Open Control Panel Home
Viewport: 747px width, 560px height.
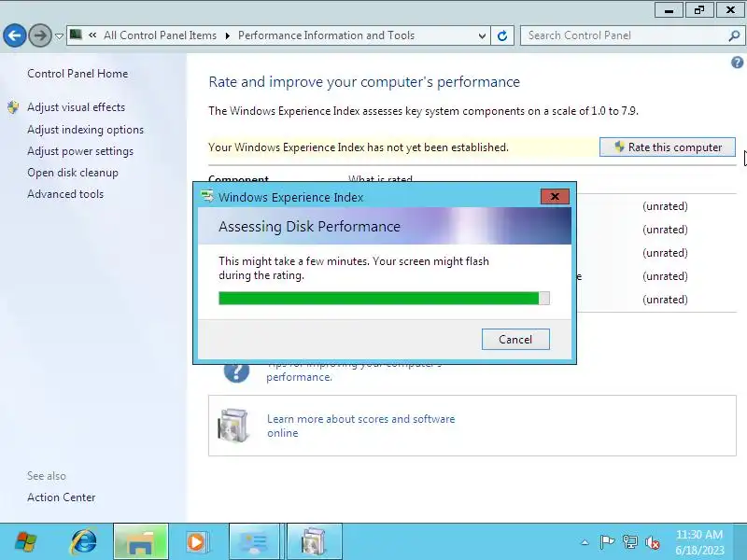[x=78, y=74]
